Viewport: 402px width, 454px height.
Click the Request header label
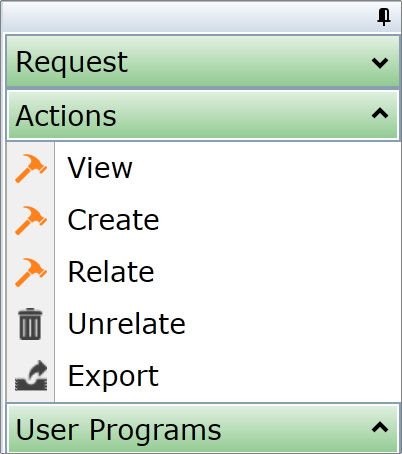72,62
